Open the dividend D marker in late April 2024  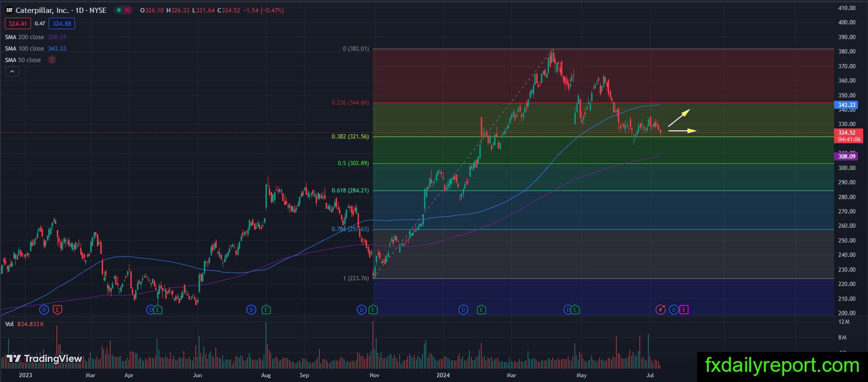pos(568,310)
